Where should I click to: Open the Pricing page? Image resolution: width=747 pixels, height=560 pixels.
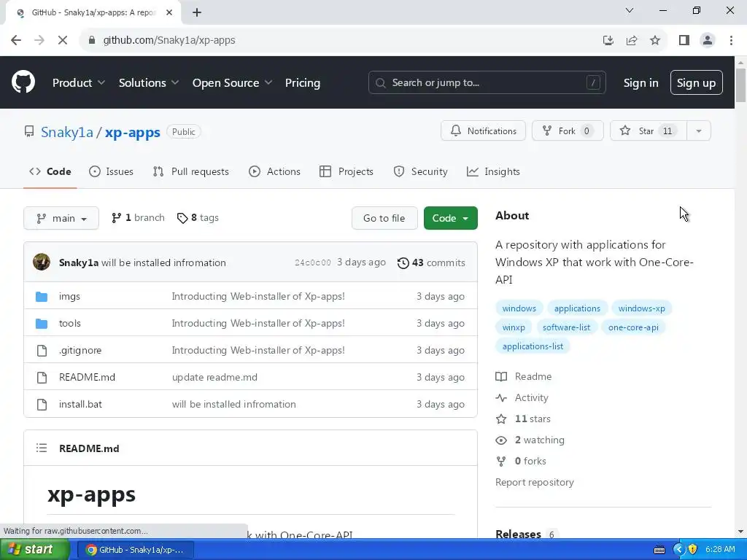[303, 83]
